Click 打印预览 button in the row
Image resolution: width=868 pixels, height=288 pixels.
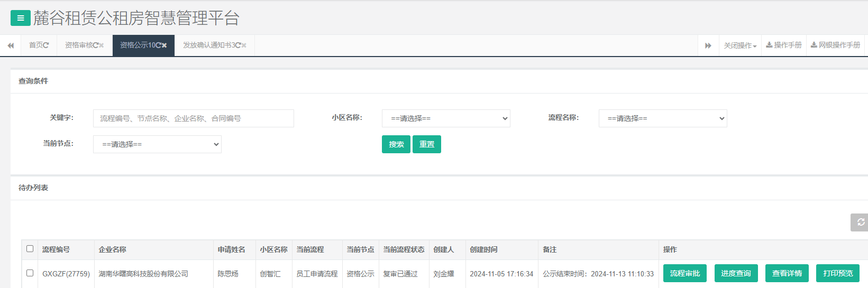tap(838, 273)
